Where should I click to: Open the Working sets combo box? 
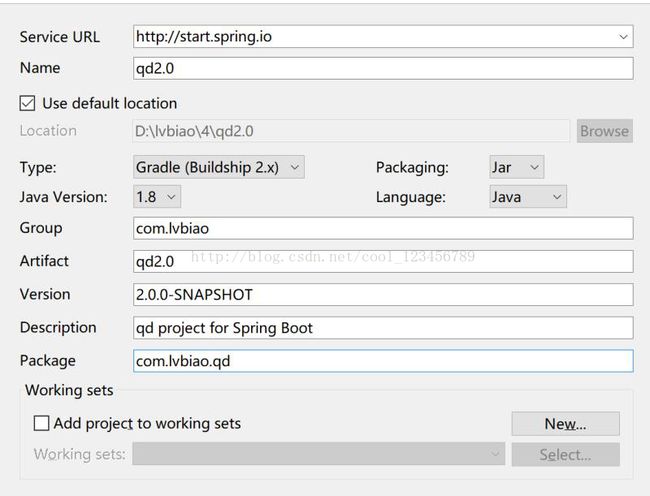tap(318, 454)
